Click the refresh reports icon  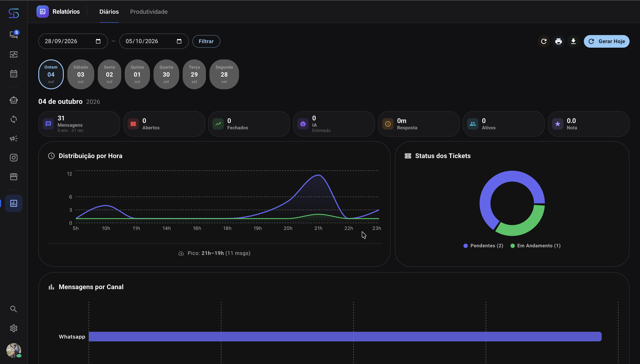pyautogui.click(x=544, y=41)
